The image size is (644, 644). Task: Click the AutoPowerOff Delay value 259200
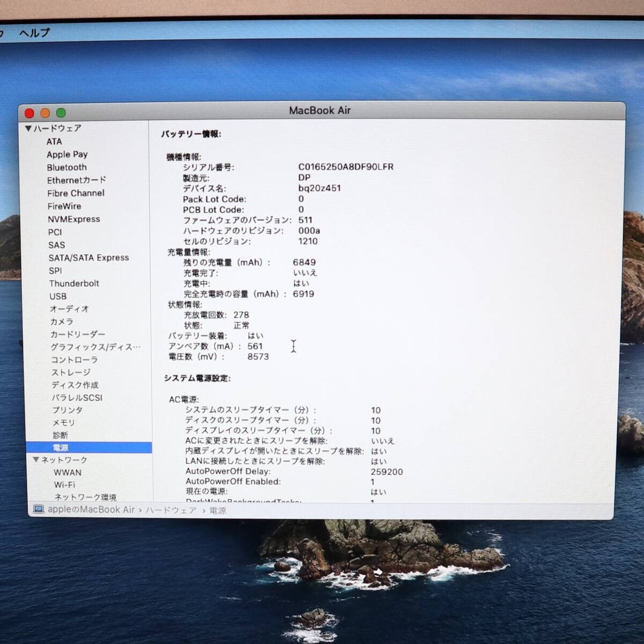click(387, 472)
